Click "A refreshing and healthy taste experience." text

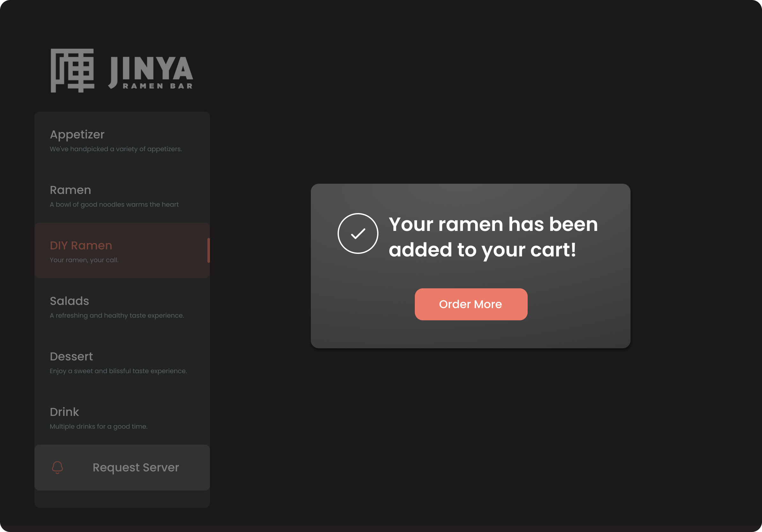click(x=117, y=315)
